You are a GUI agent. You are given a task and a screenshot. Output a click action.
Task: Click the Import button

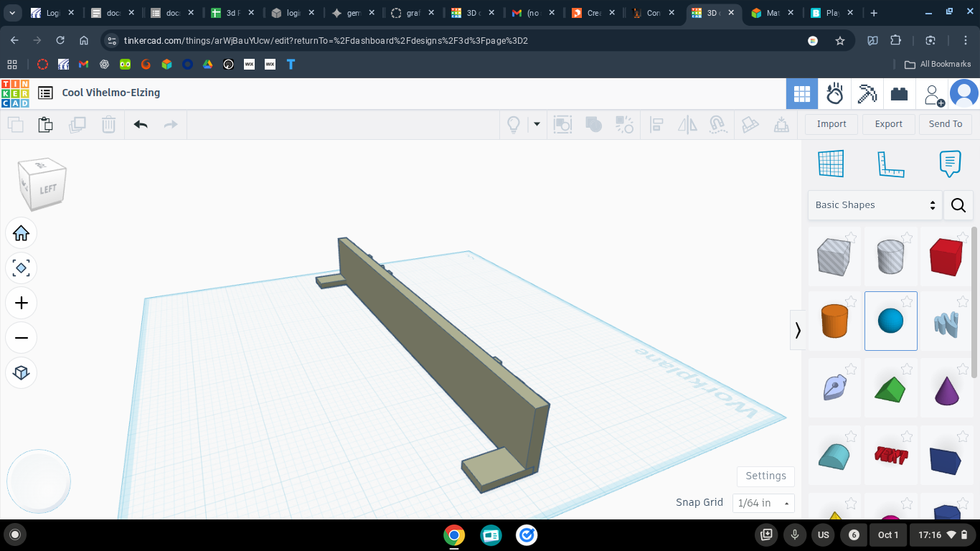coord(831,124)
